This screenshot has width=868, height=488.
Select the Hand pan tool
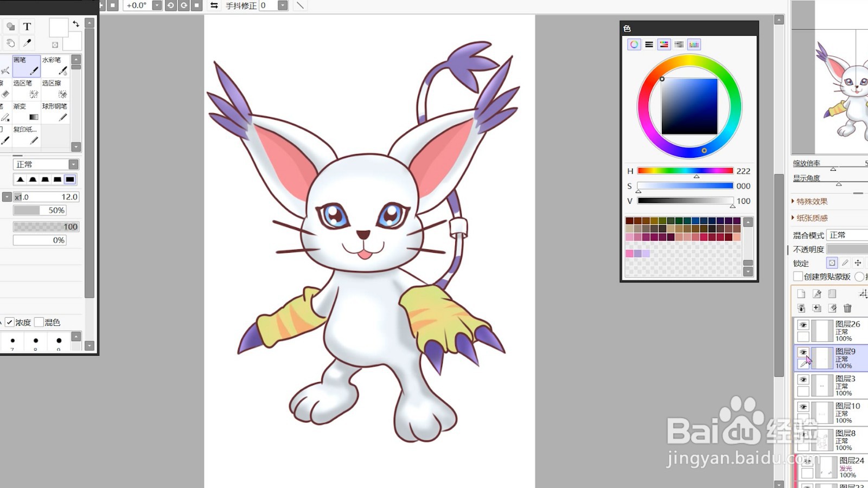click(10, 43)
